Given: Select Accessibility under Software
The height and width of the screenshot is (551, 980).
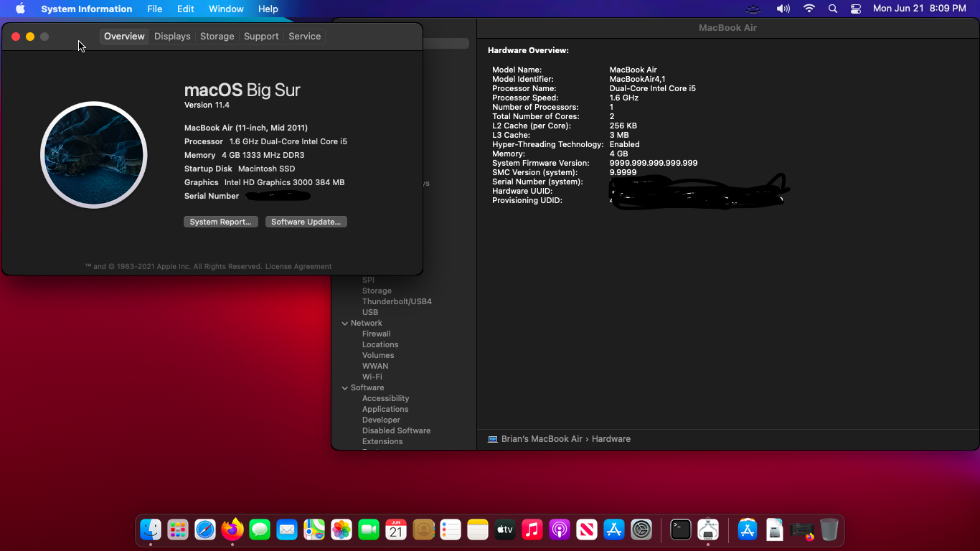Looking at the screenshot, I should pos(385,398).
